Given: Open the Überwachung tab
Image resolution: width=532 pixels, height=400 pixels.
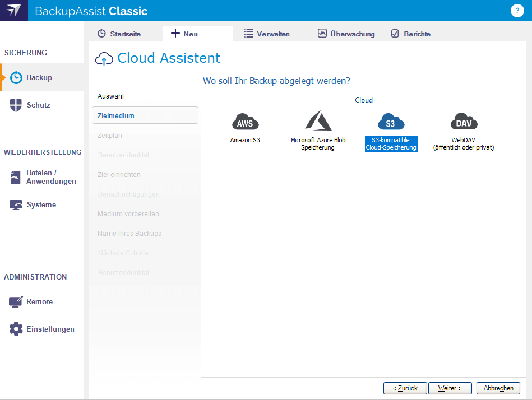Looking at the screenshot, I should click(x=346, y=34).
